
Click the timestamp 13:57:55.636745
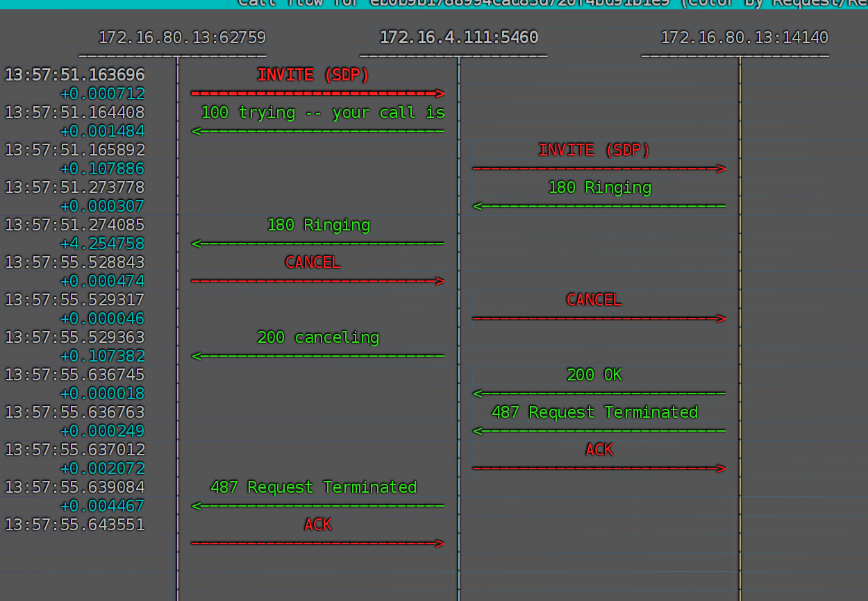75,375
